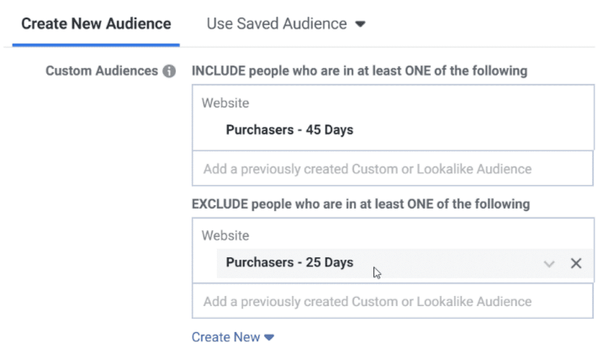
Task: Click the Website label in the INCLUDE box
Action: 225,103
